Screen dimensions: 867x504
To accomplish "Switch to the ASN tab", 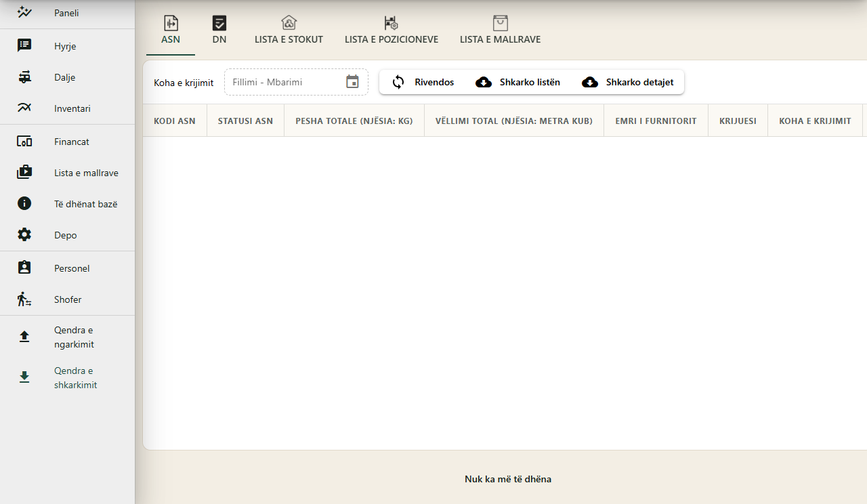I will point(171,31).
